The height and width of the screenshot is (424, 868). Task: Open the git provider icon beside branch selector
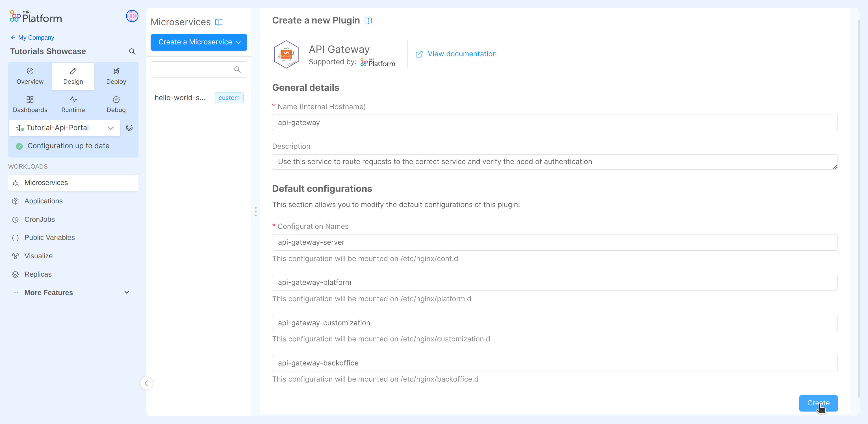tap(130, 128)
